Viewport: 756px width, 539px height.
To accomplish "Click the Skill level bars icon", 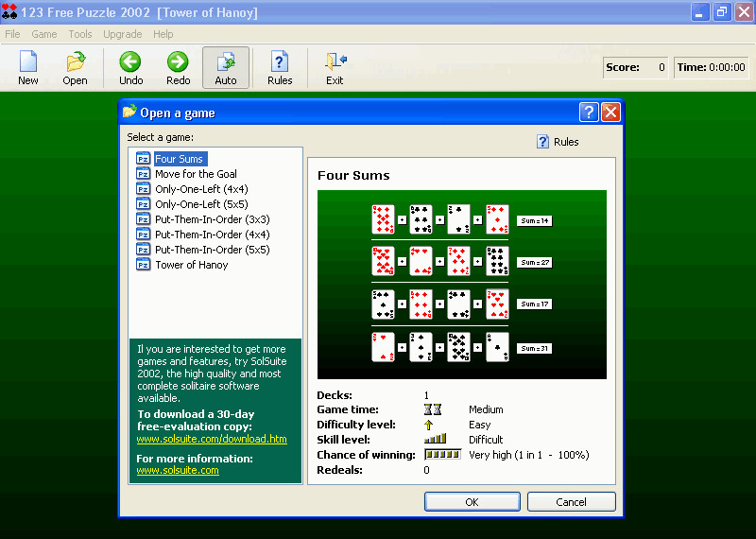I will click(x=435, y=439).
